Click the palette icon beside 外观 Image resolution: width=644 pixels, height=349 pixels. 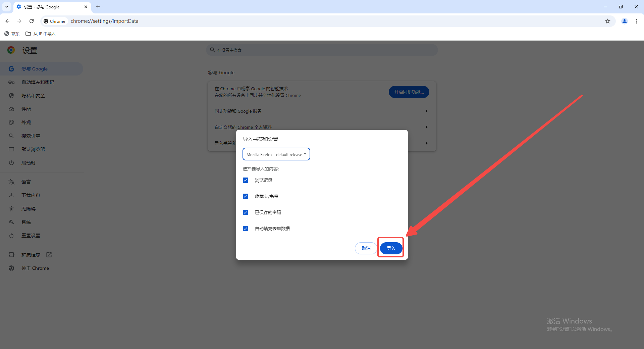11,122
